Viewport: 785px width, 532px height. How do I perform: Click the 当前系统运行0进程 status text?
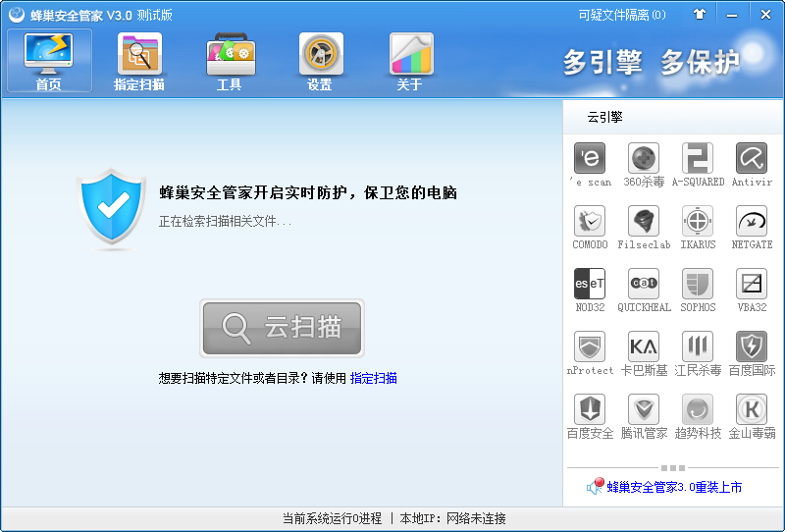(x=332, y=518)
